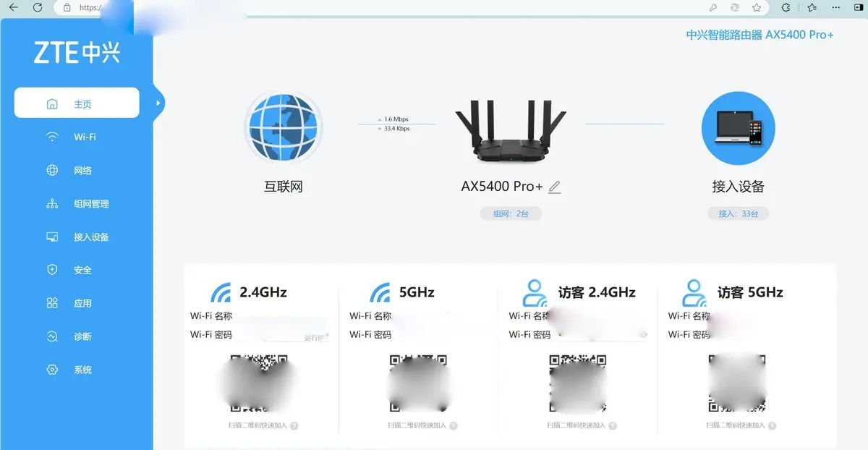Collapse the sidebar with the arrow tab
The width and height of the screenshot is (868, 450).
[158, 103]
